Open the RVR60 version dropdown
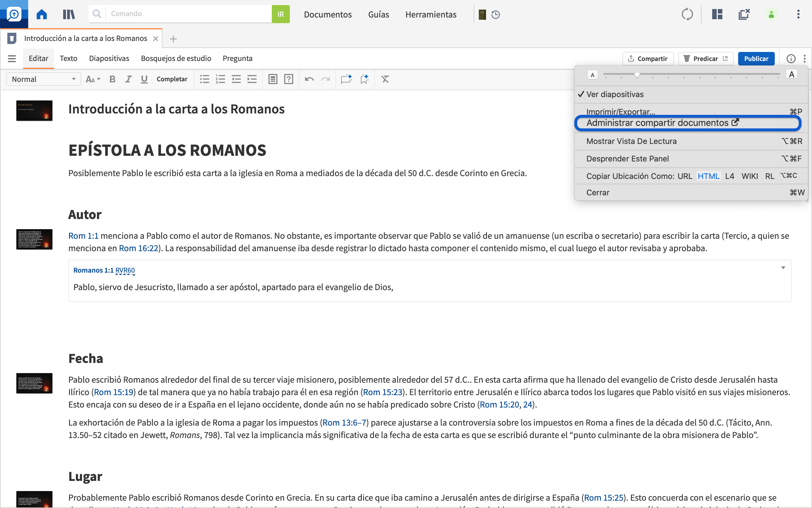This screenshot has width=812, height=508. 125,270
